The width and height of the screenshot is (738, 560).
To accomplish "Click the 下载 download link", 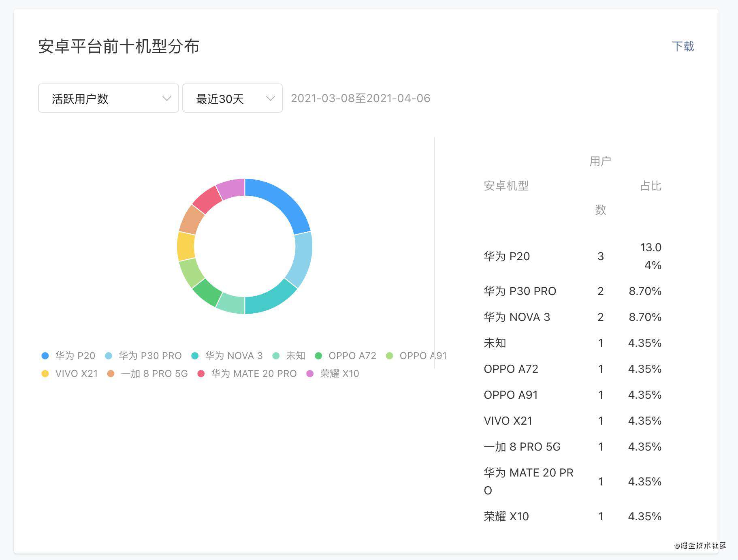I will 683,46.
